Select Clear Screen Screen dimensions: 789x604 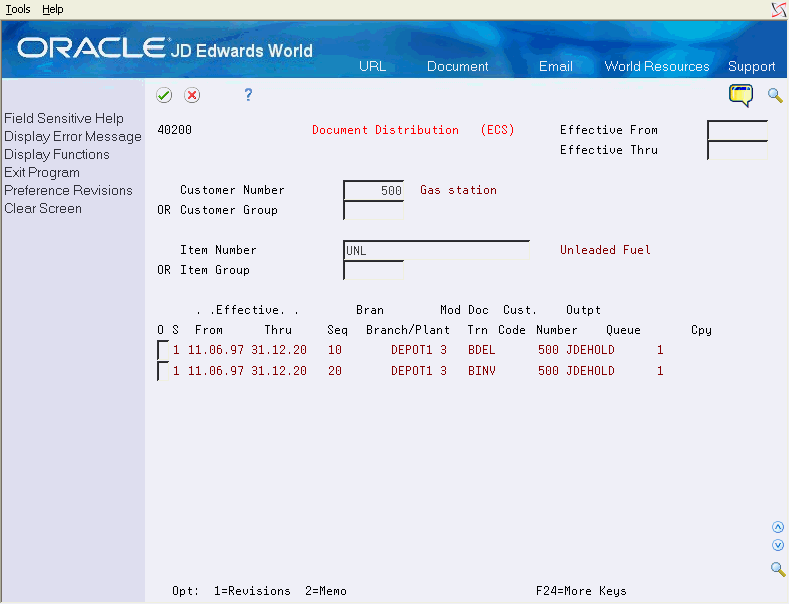click(43, 208)
